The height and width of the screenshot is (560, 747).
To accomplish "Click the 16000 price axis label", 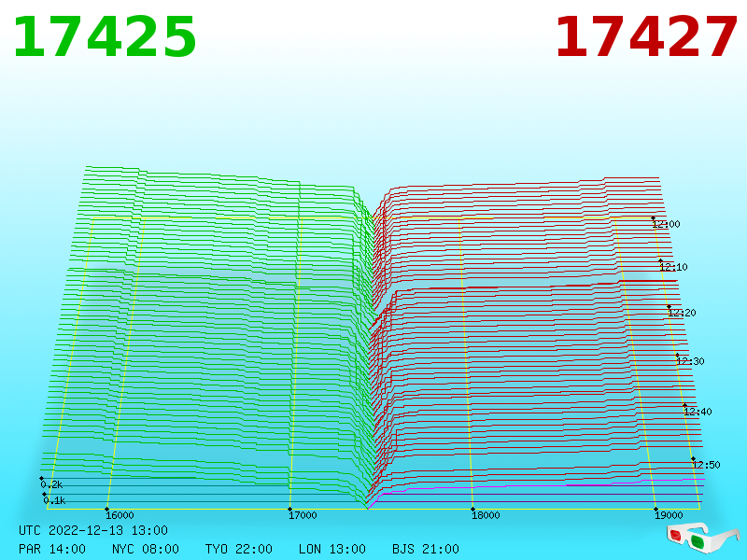I will (120, 515).
